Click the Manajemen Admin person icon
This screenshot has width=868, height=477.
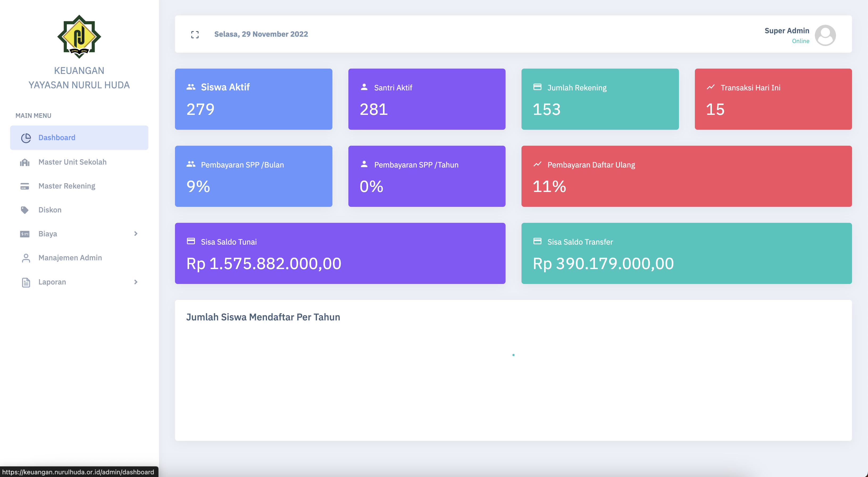coord(26,258)
